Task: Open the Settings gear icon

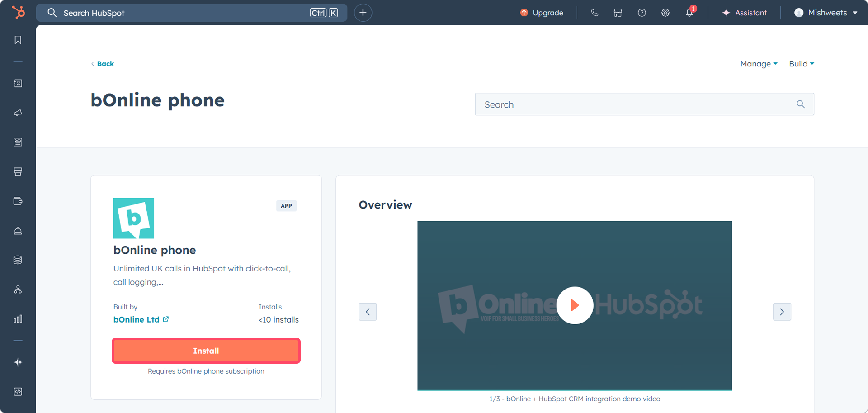Action: (x=665, y=13)
